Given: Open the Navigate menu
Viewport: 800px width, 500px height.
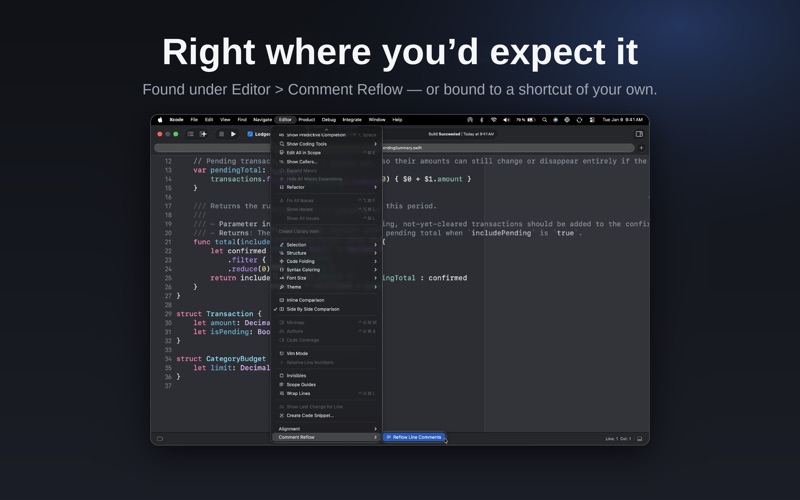Looking at the screenshot, I should pos(262,120).
